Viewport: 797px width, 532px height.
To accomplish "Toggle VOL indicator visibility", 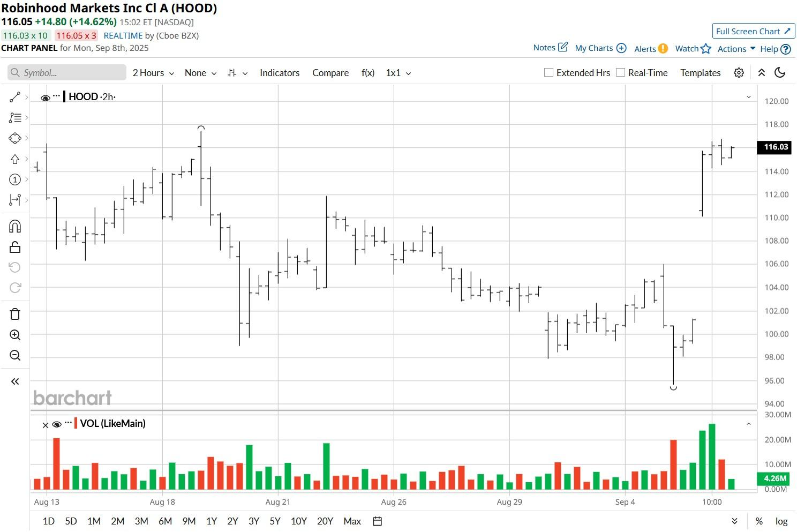I will 57,424.
